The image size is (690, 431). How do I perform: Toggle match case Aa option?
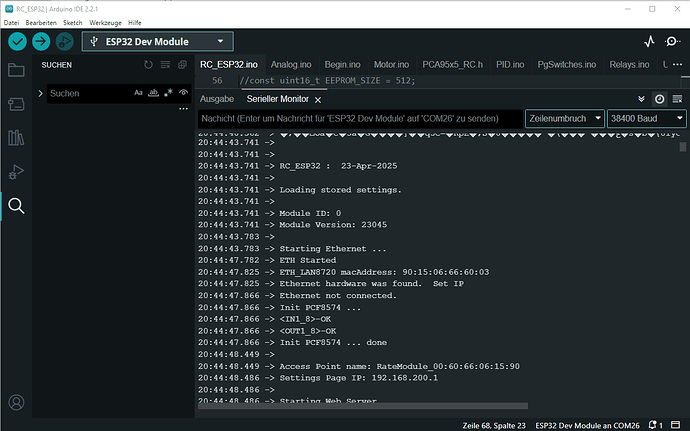(x=138, y=92)
